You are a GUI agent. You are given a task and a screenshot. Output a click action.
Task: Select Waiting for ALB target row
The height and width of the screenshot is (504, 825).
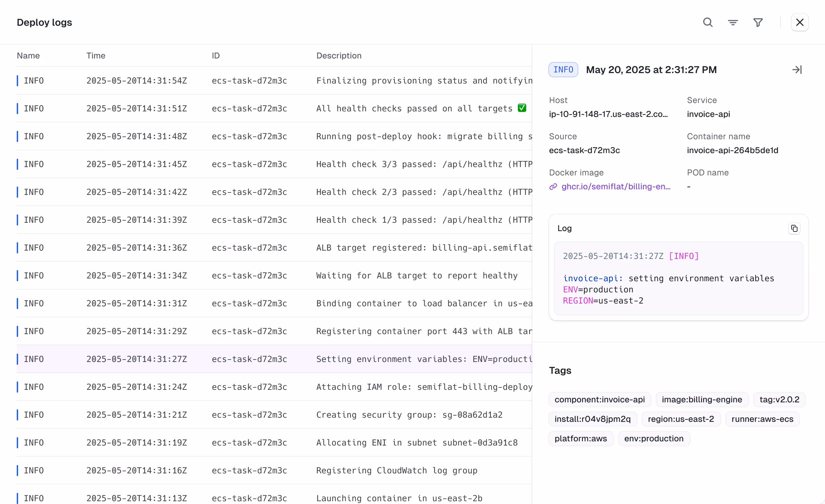(274, 276)
